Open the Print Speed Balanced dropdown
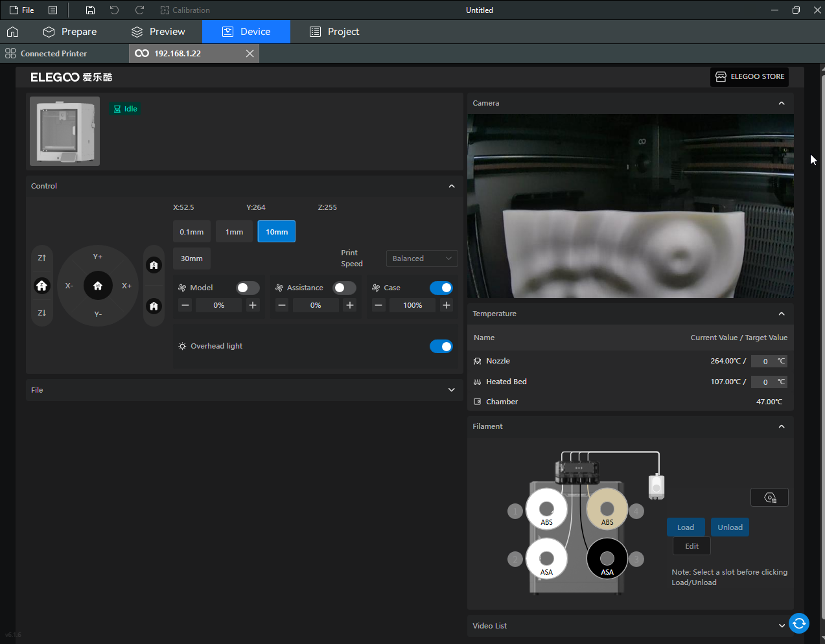The width and height of the screenshot is (825, 644). 422,259
